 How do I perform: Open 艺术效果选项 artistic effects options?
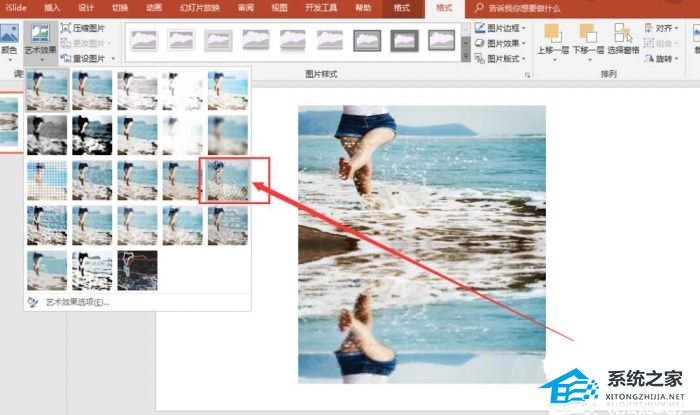(x=76, y=301)
